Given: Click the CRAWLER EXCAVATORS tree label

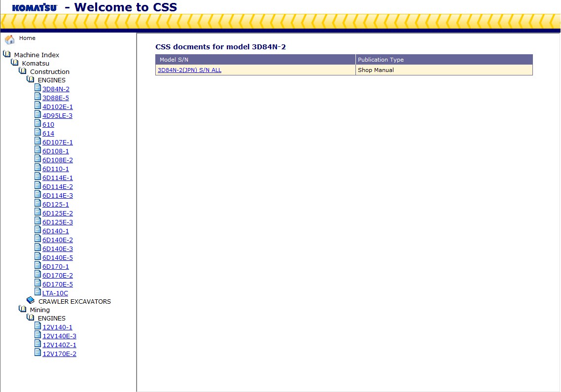Looking at the screenshot, I should 74,301.
